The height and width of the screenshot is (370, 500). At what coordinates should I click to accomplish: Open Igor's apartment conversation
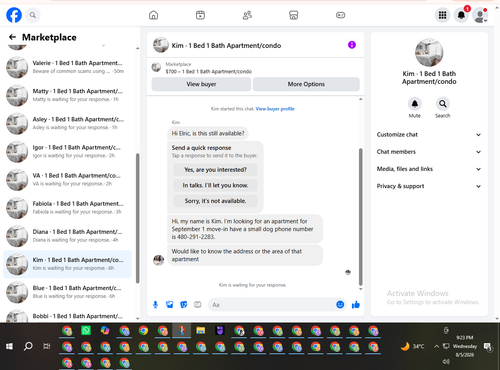(x=67, y=151)
